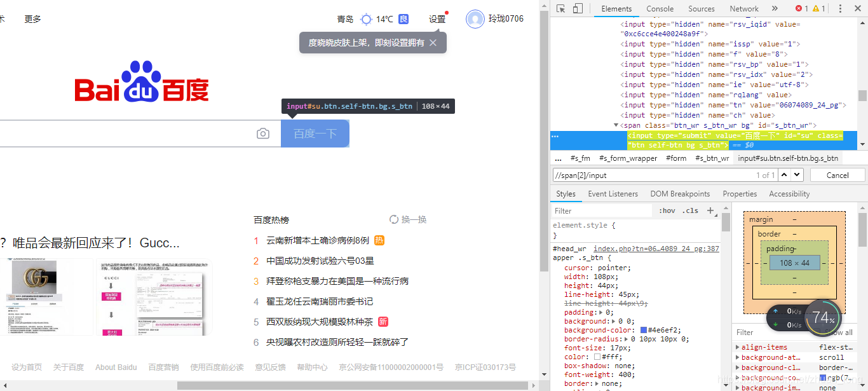Open the Event Listeners sub-tab
Screen dimensions: 868x391
613,194
